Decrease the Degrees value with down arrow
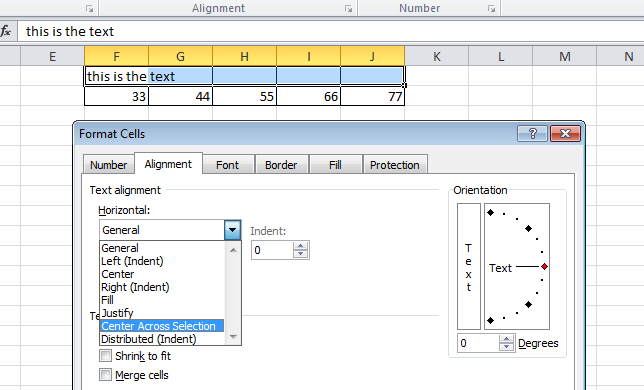This screenshot has height=390, width=644. 506,347
